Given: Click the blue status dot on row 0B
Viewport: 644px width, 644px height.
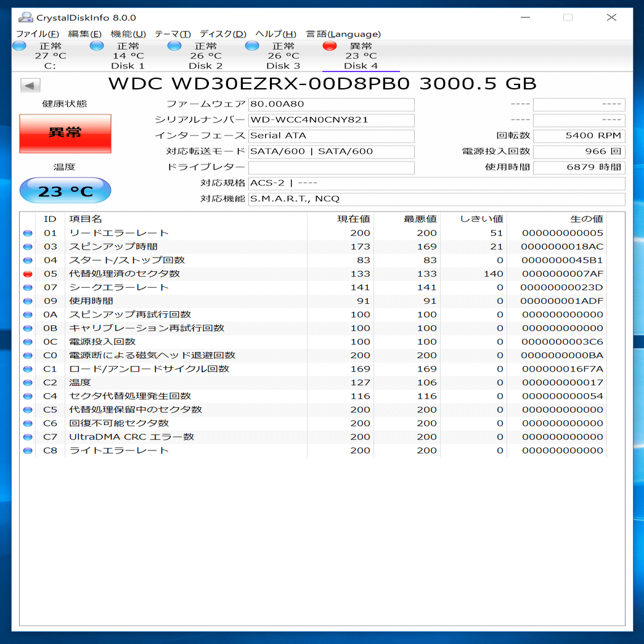Looking at the screenshot, I should coord(28,328).
